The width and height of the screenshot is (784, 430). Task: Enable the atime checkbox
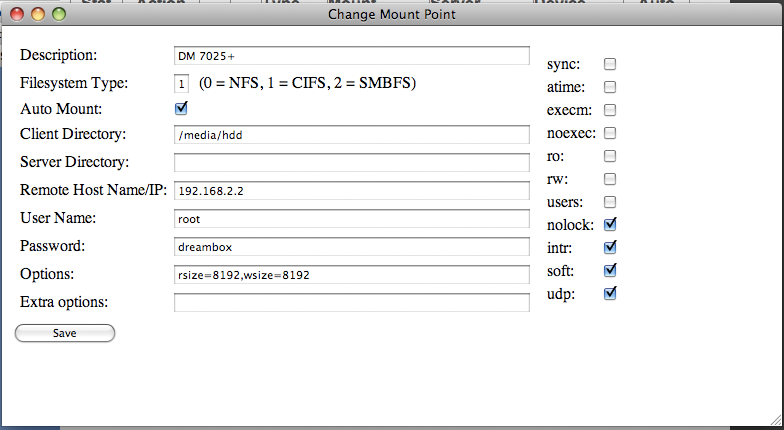pyautogui.click(x=610, y=87)
